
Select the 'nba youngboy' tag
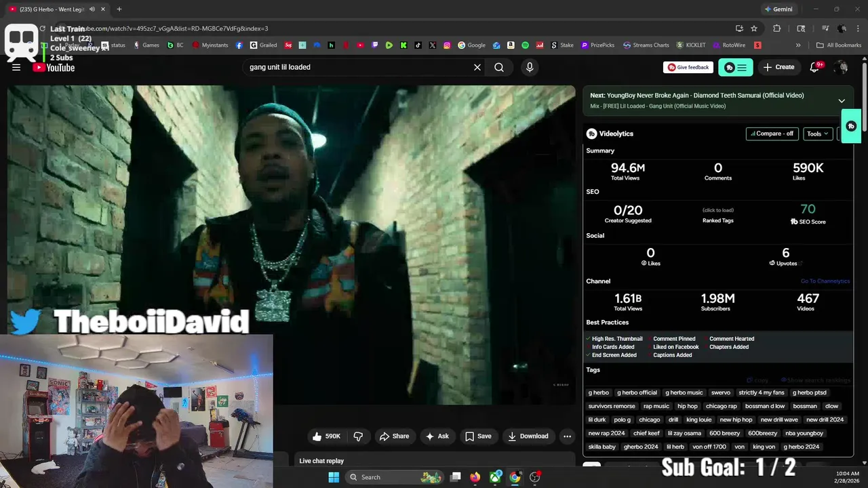[804, 433]
